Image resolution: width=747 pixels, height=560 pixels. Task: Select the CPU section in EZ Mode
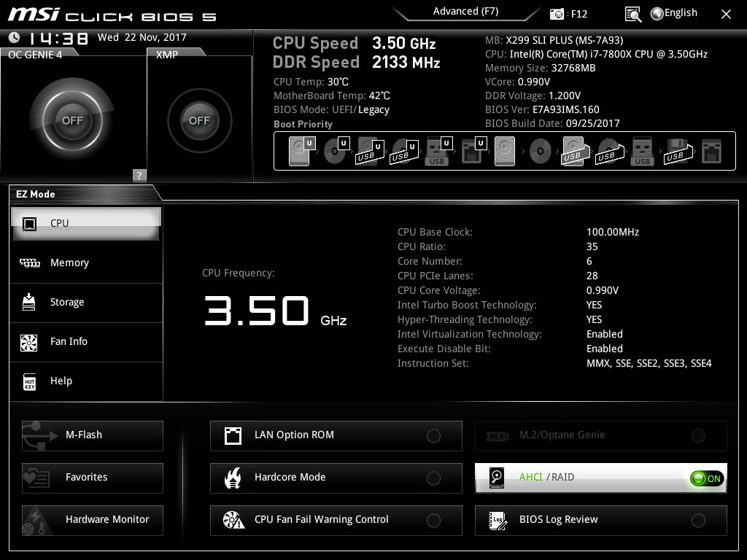tap(86, 223)
